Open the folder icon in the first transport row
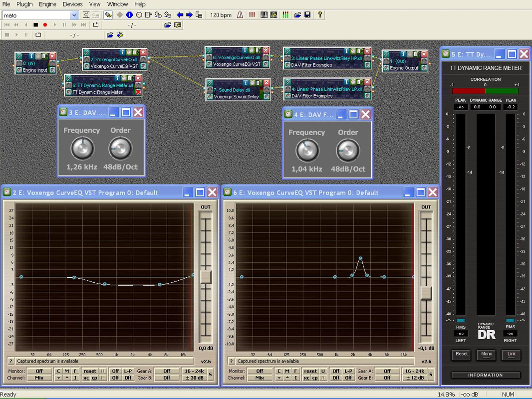This screenshot has height=399, width=532. click(x=168, y=25)
